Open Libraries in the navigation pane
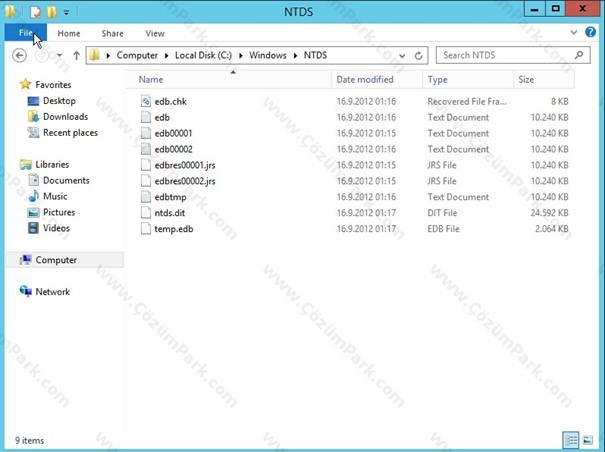This screenshot has height=452, width=605. 52,164
